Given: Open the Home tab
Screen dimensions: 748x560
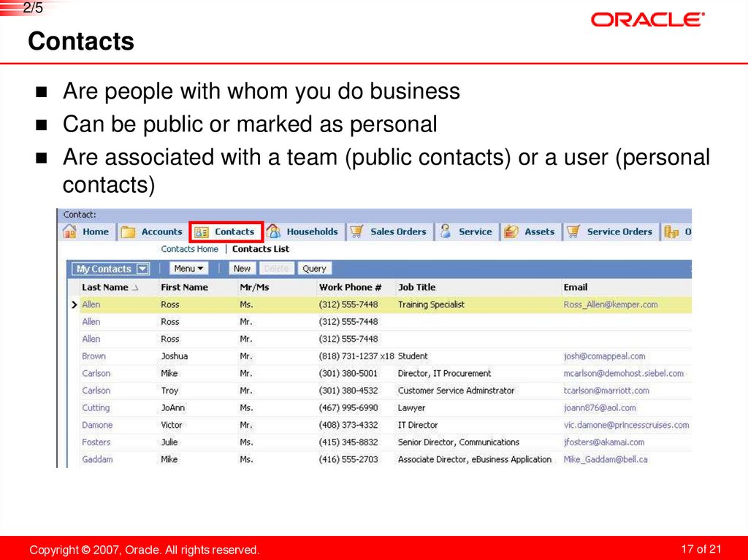Looking at the screenshot, I should (88, 232).
